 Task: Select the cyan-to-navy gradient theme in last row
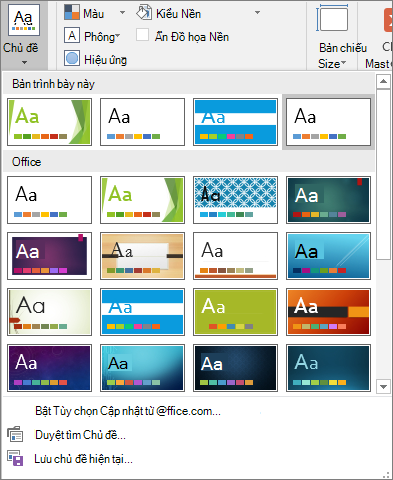click(x=142, y=368)
